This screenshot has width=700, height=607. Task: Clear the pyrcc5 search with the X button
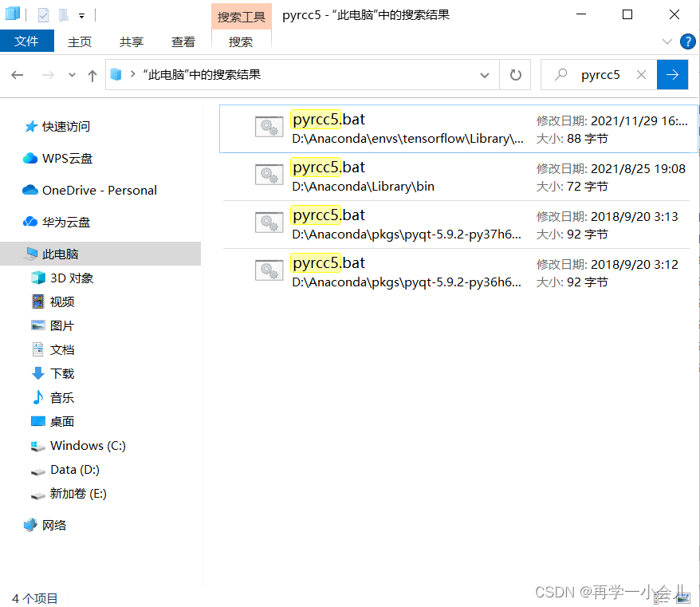click(x=642, y=74)
